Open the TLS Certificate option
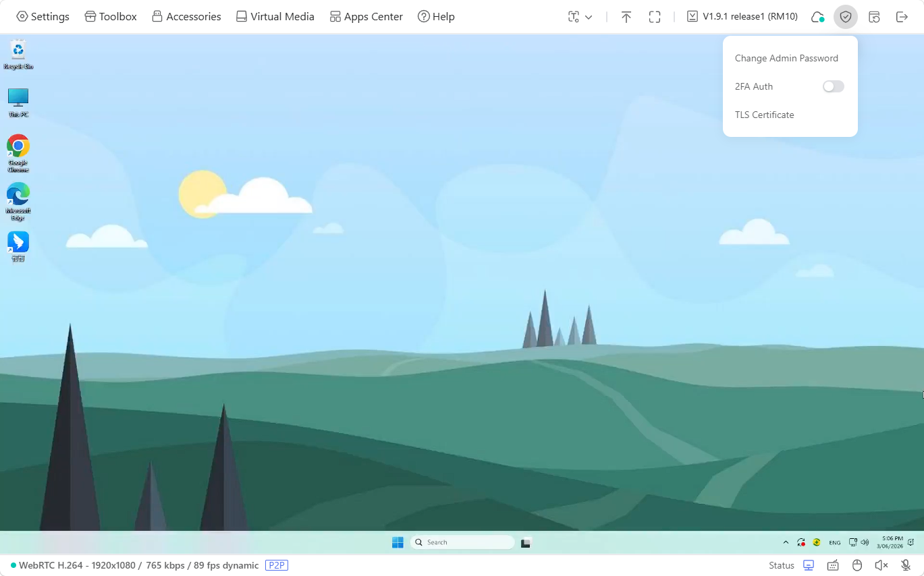924x576 pixels. 764,115
